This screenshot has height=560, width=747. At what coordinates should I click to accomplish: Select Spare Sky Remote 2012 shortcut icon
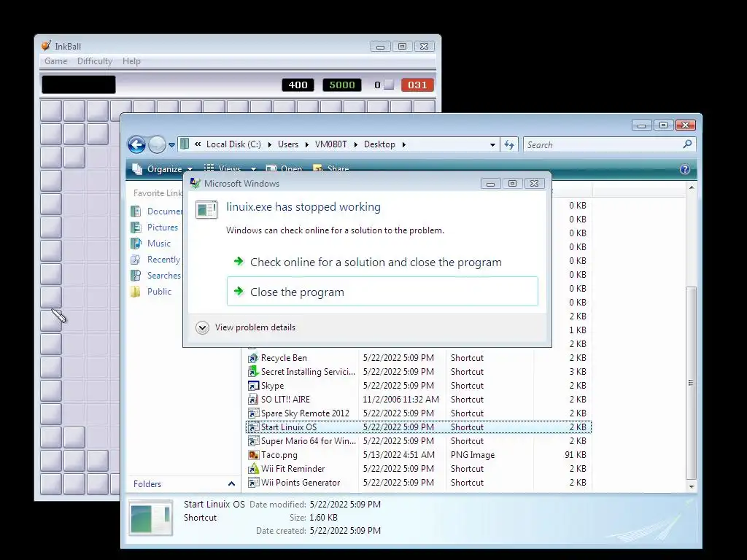tap(253, 413)
